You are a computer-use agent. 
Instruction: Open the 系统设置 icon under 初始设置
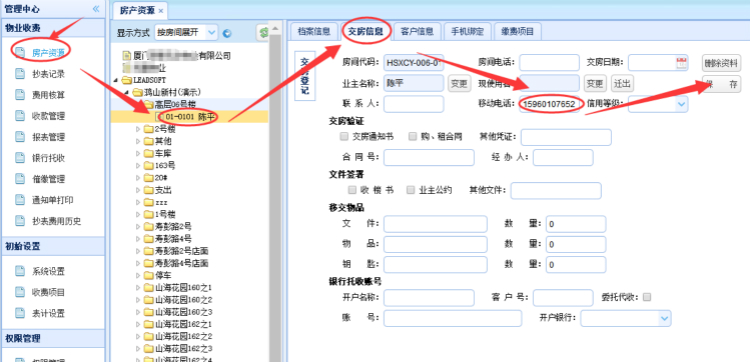[19, 271]
